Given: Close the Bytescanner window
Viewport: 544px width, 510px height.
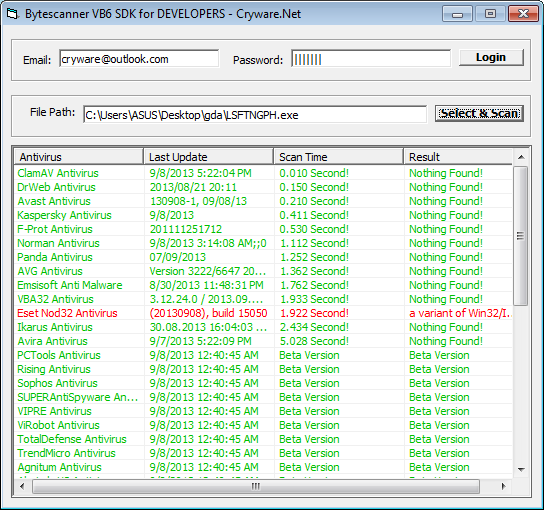Looking at the screenshot, I should coord(523,14).
